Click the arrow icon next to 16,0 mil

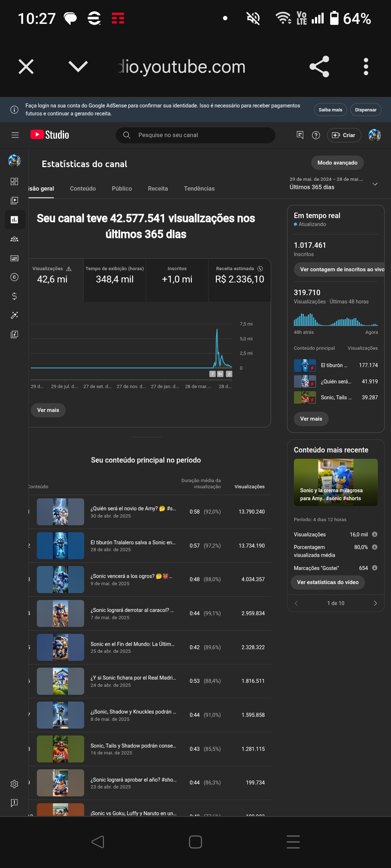pyautogui.click(x=375, y=534)
